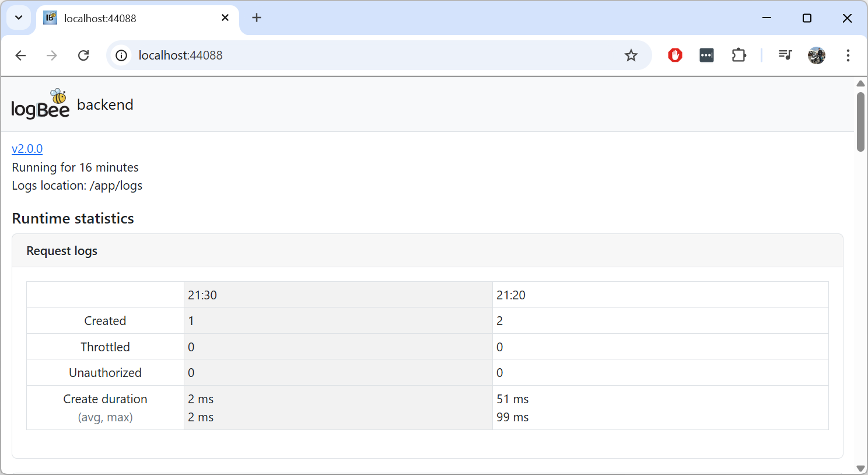
Task: Open the media controls button
Action: 785,55
